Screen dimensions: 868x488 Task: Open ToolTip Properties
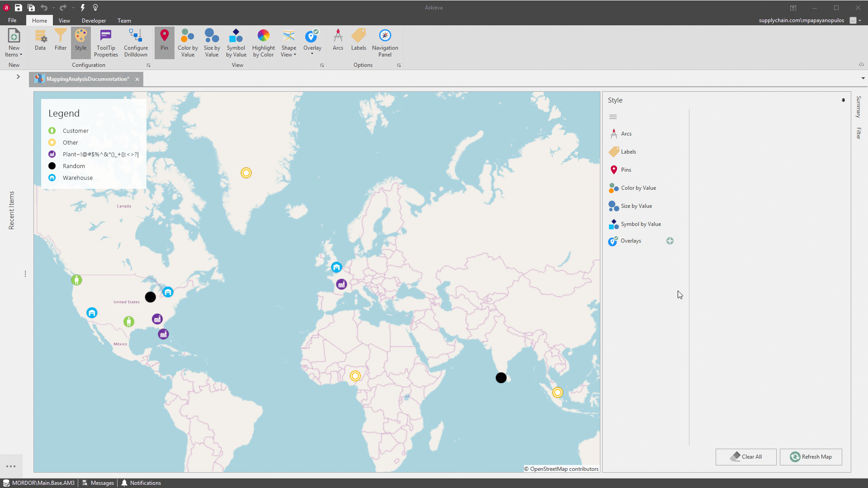106,42
